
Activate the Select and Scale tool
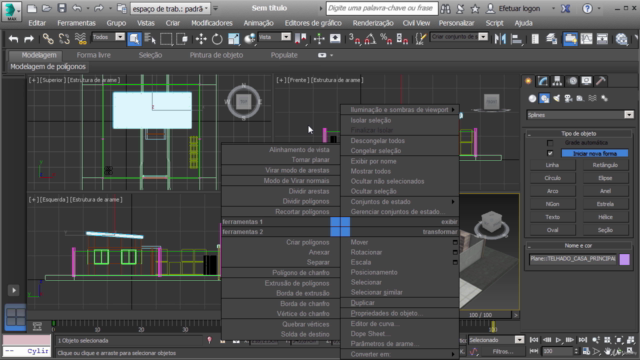pos(233,39)
